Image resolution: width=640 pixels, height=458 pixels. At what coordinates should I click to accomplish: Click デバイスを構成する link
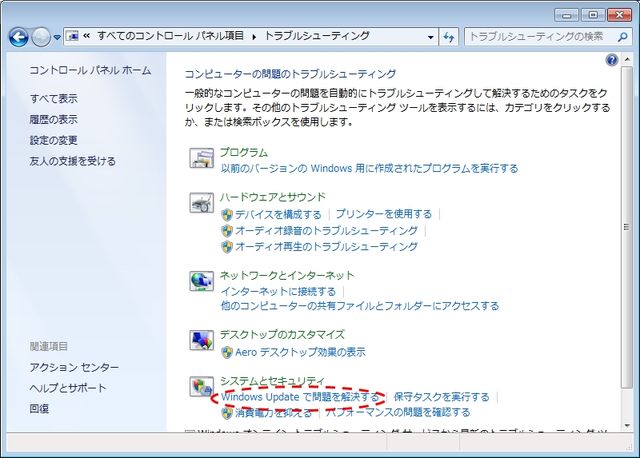coord(278,214)
